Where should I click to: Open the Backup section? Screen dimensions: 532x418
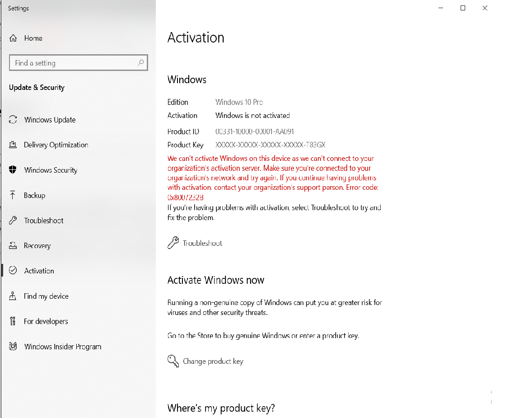[x=34, y=195]
